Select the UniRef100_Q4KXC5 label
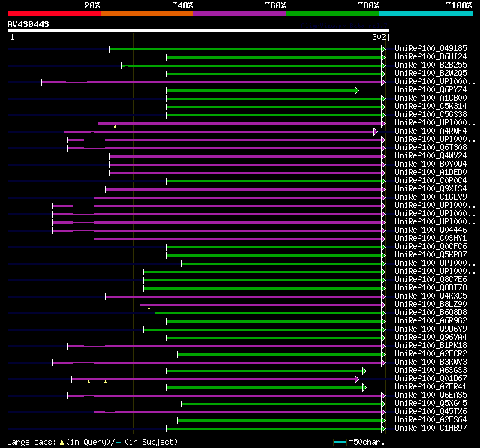The image size is (480, 448). point(430,296)
